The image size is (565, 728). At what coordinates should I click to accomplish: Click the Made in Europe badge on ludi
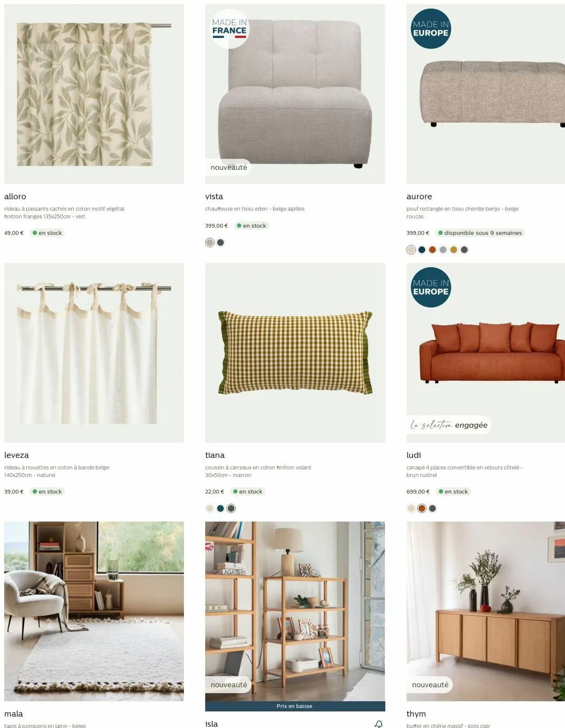431,287
